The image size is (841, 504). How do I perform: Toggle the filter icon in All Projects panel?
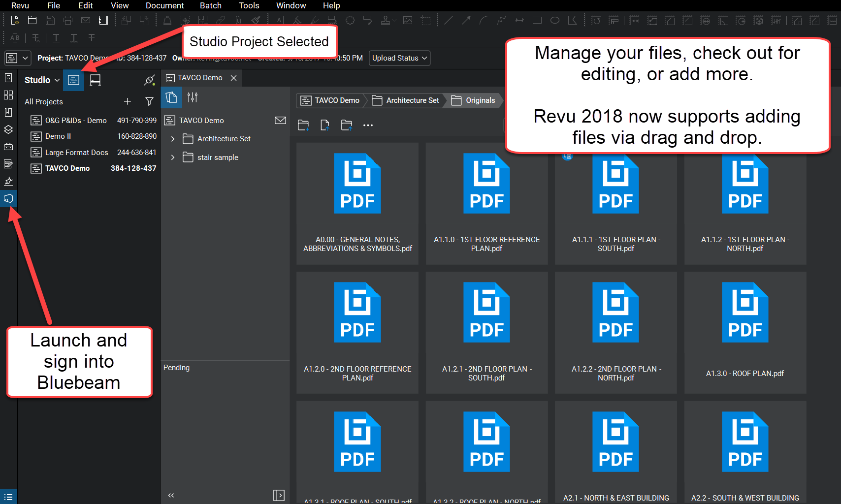click(x=149, y=101)
